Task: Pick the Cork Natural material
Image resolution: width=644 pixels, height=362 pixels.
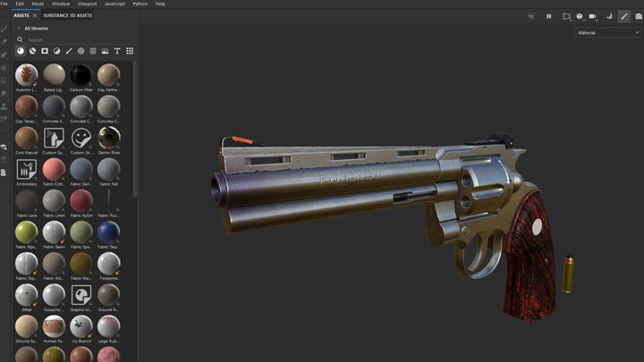Action: pyautogui.click(x=26, y=138)
